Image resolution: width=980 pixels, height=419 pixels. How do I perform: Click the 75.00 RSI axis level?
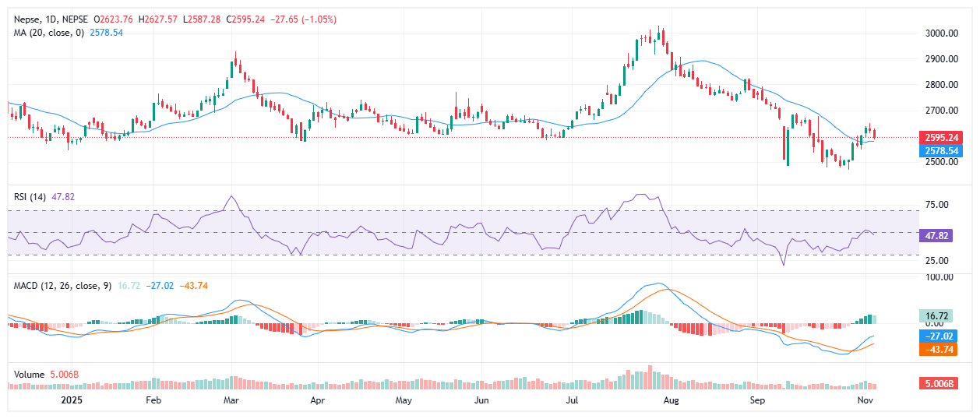click(x=936, y=205)
